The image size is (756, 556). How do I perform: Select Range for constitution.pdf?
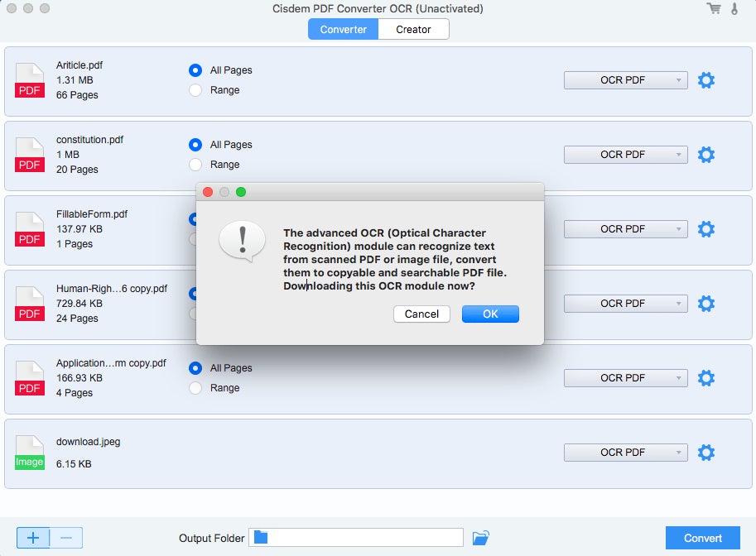(x=195, y=165)
